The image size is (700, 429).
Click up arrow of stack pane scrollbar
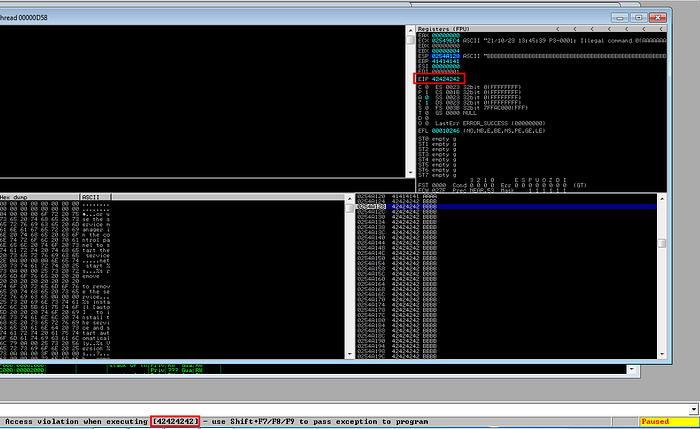pyautogui.click(x=662, y=199)
